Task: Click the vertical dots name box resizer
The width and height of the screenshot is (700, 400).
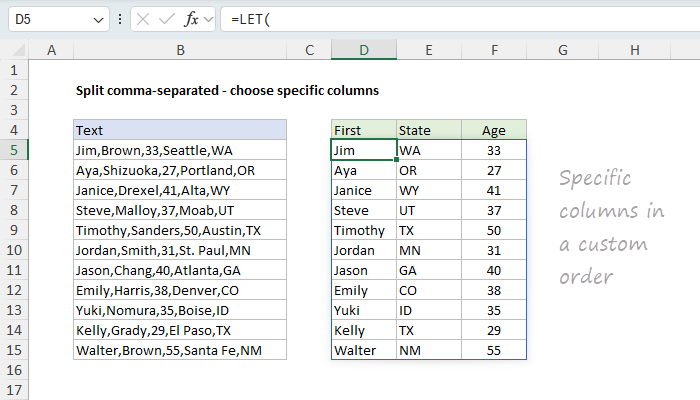Action: coord(121,20)
